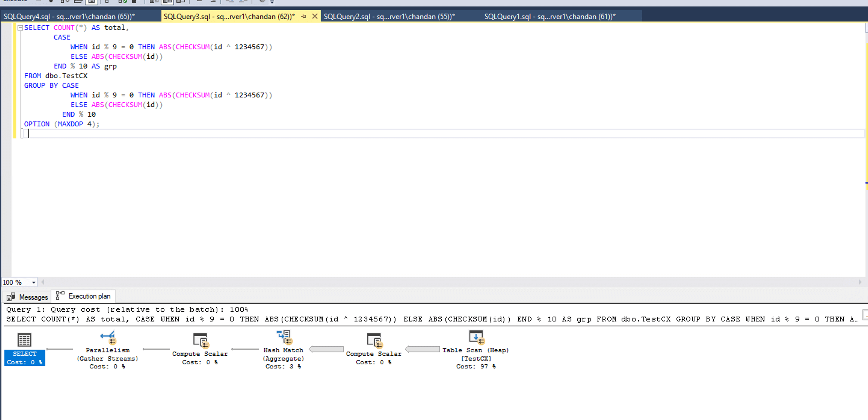
Task: Open the SQLQuery1.sql tab
Action: [550, 17]
